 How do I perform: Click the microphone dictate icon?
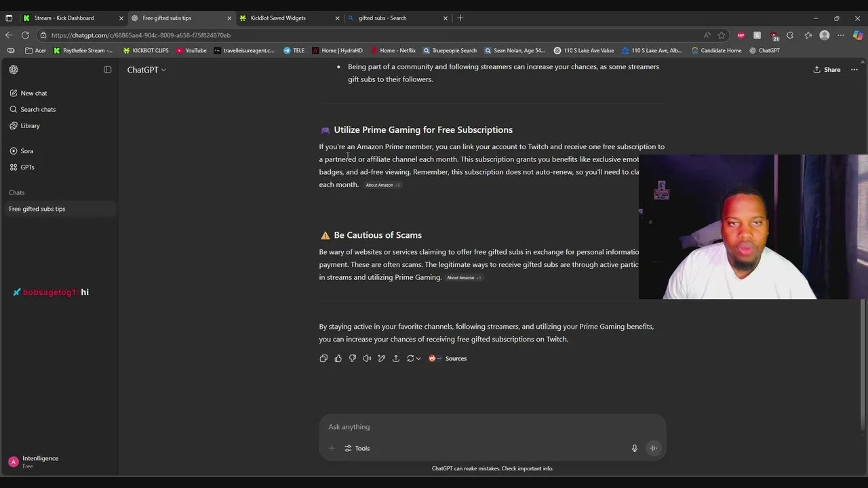[x=635, y=449]
